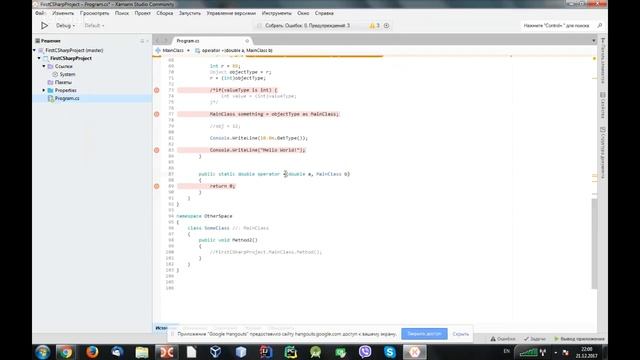Collapse the Ссылки folder
This screenshot has width=640, height=360.
[44, 66]
